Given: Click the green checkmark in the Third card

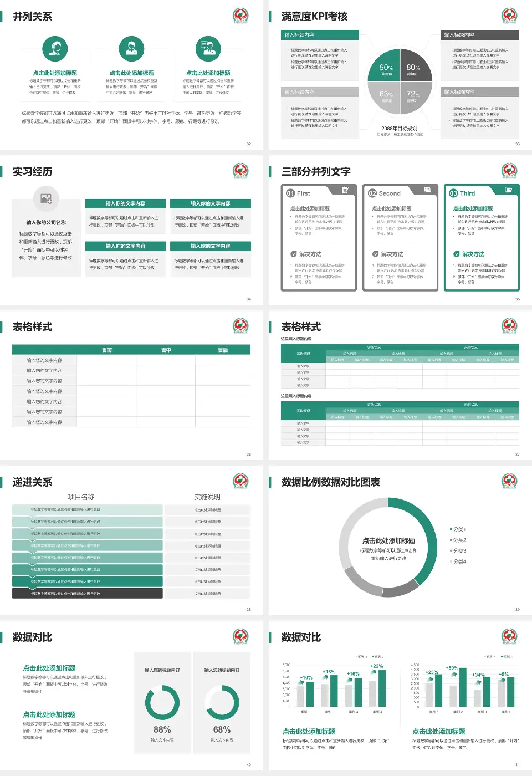Looking at the screenshot, I should coord(457,254).
